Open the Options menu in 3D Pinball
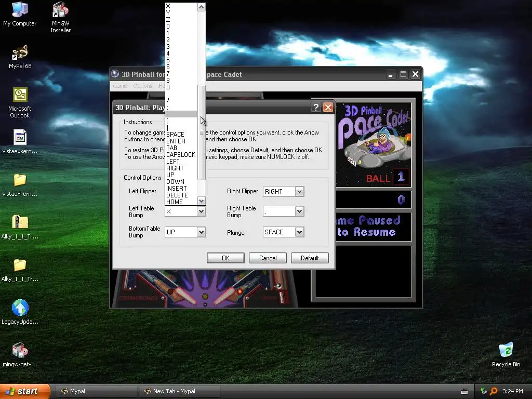The image size is (532, 399). 142,86
